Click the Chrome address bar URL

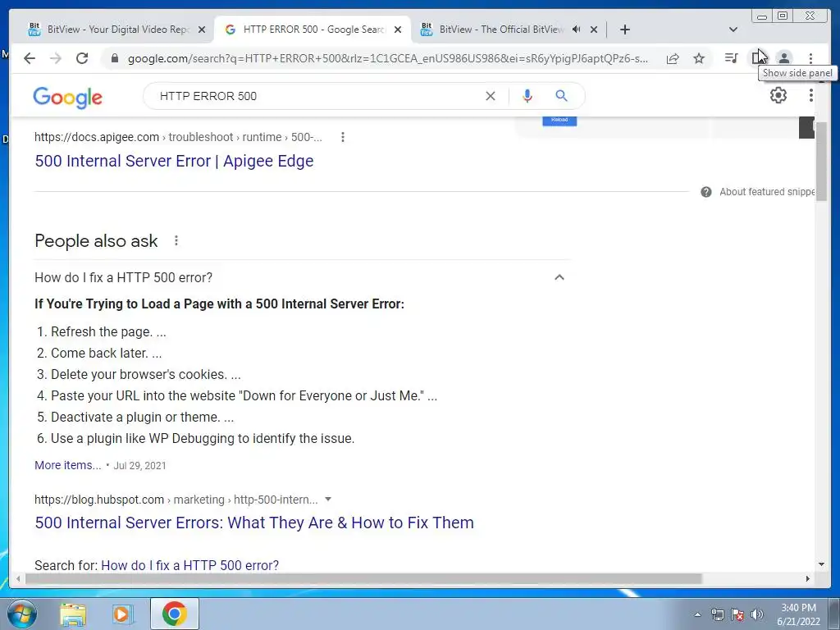pyautogui.click(x=388, y=58)
